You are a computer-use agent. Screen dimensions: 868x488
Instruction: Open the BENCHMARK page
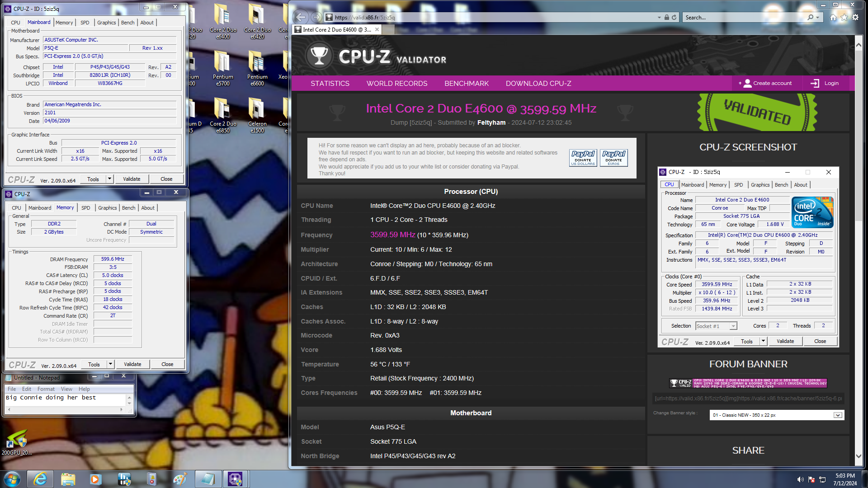(467, 84)
